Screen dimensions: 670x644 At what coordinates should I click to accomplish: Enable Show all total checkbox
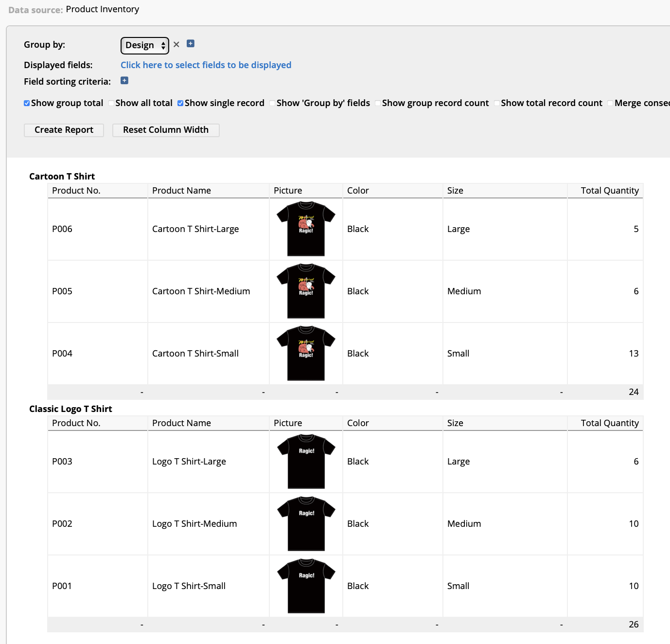pos(111,103)
